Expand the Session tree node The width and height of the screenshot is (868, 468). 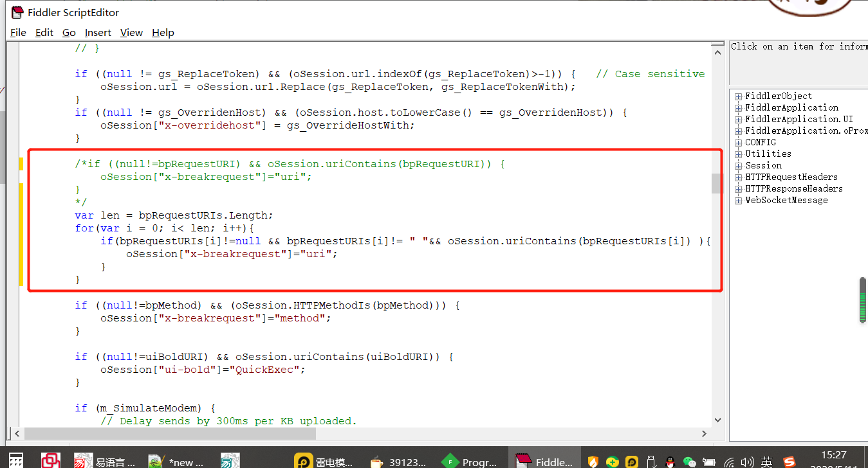[737, 165]
